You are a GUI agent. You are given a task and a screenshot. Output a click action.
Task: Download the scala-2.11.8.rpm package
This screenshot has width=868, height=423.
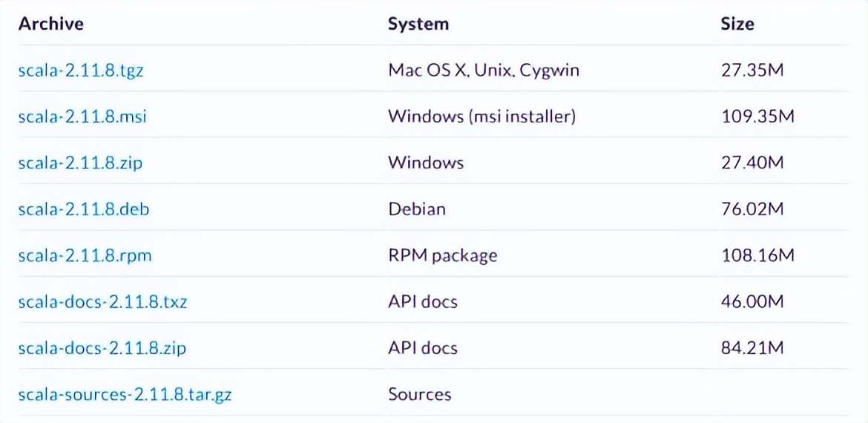click(x=85, y=256)
